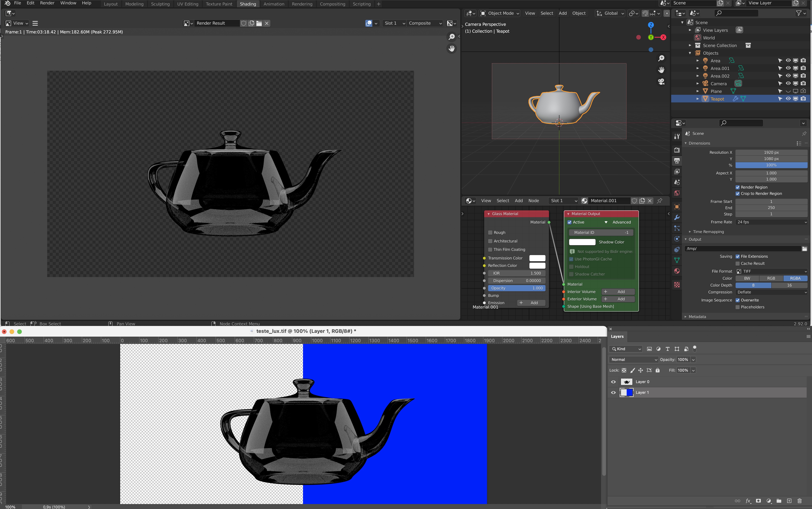This screenshot has height=509, width=812.
Task: Select the RGB color mode button
Action: click(771, 278)
